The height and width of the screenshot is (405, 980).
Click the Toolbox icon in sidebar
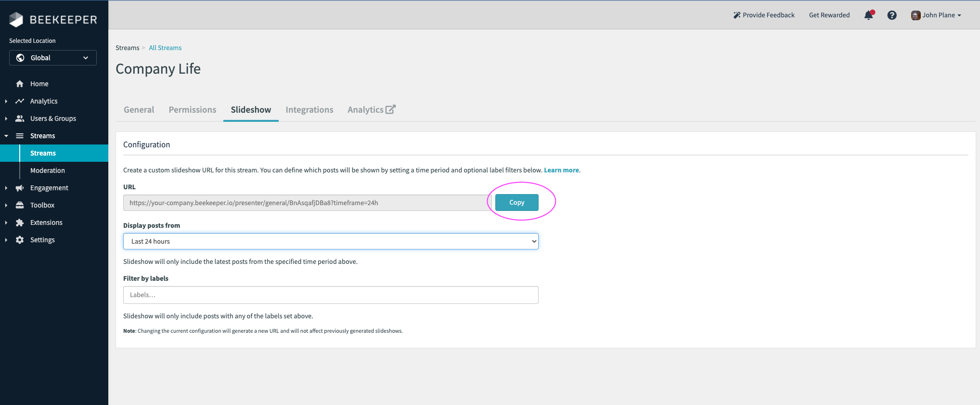[20, 205]
